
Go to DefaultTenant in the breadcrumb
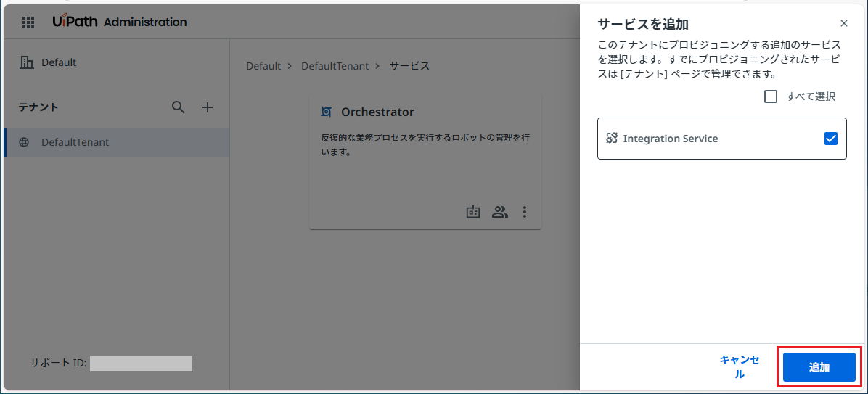tap(335, 66)
